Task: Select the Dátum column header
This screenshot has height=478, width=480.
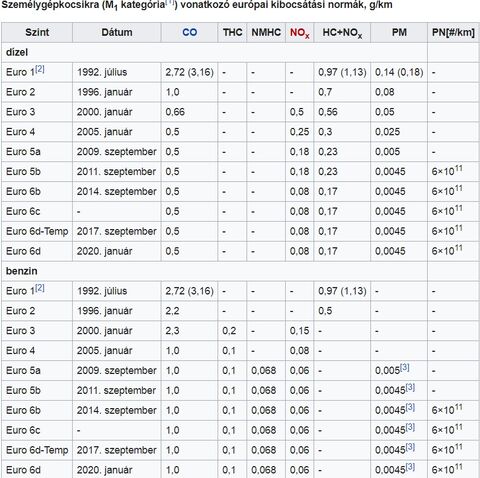Action: pos(117,32)
